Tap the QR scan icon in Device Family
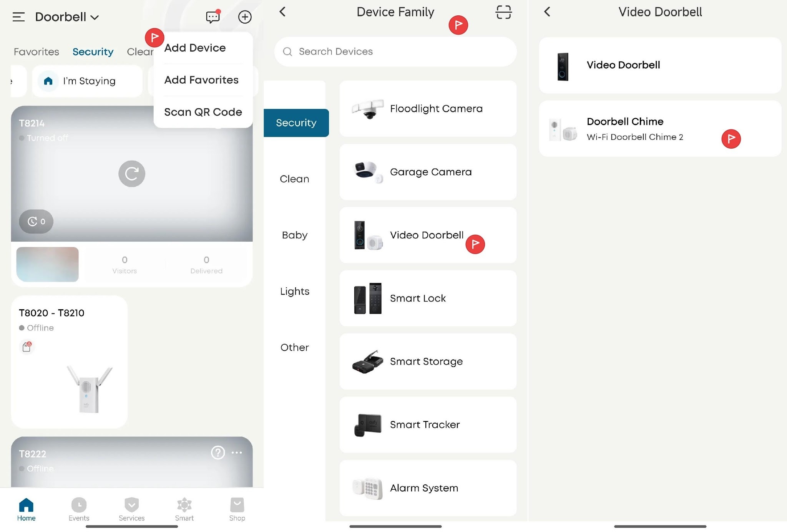Image resolution: width=787 pixels, height=532 pixels. [x=503, y=12]
